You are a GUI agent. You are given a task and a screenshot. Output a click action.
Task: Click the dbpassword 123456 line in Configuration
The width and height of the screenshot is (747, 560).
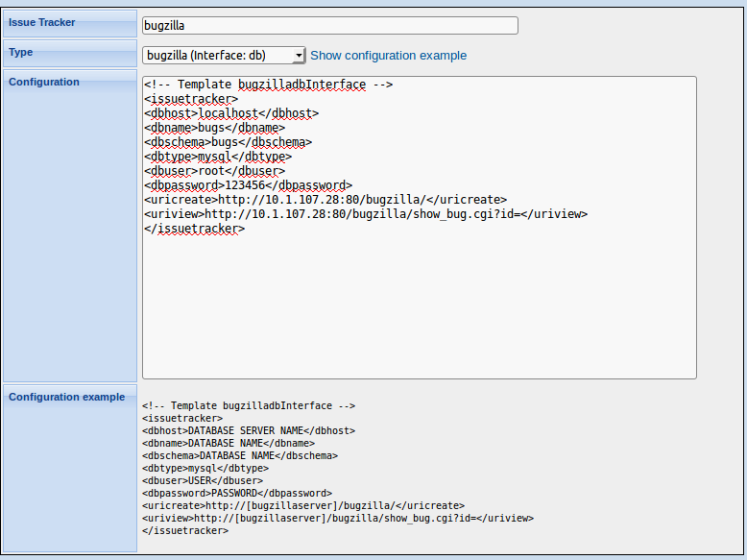pos(248,185)
